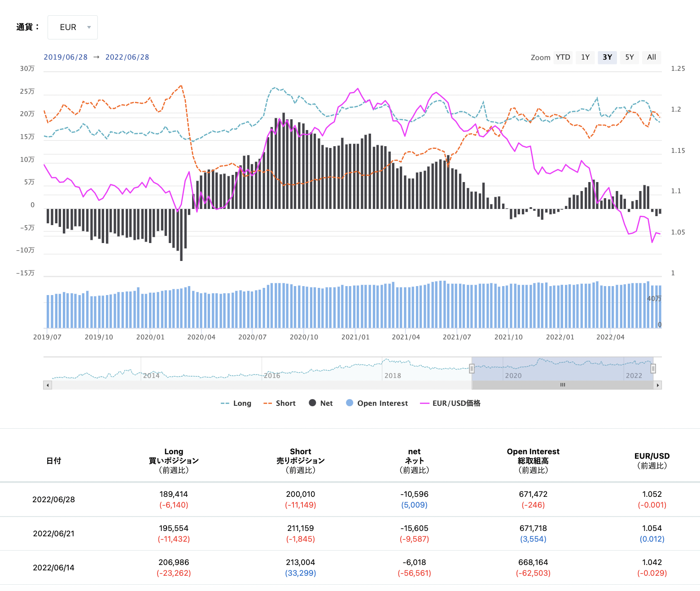
Task: Click the navigator right scroll arrow
Action: [658, 385]
